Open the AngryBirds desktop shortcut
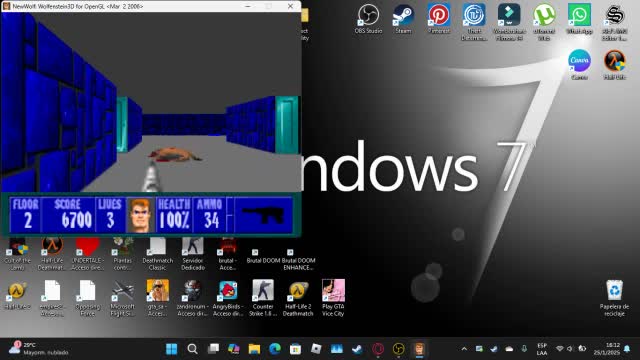The width and height of the screenshot is (640, 360). click(228, 298)
